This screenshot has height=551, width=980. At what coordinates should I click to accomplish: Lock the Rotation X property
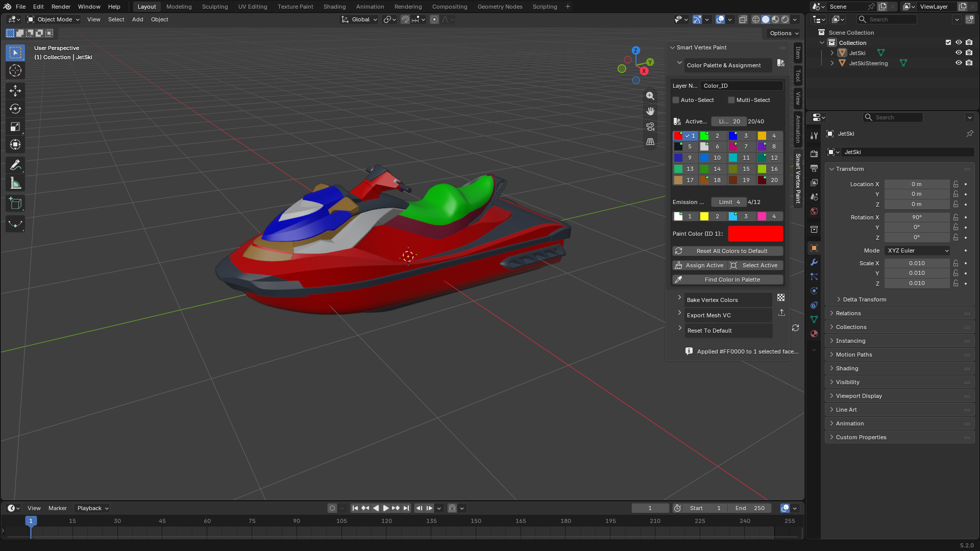(956, 217)
